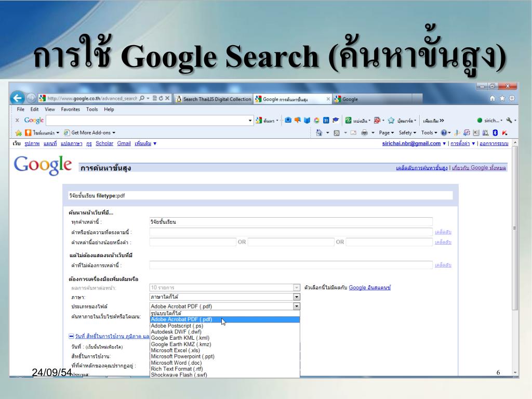Click the printer icon in command bar
This screenshot has width=532, height=399.
364,132
